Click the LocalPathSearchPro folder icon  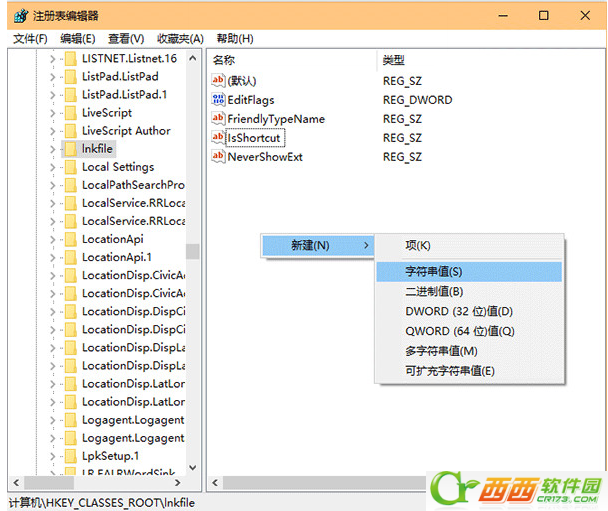pos(71,185)
